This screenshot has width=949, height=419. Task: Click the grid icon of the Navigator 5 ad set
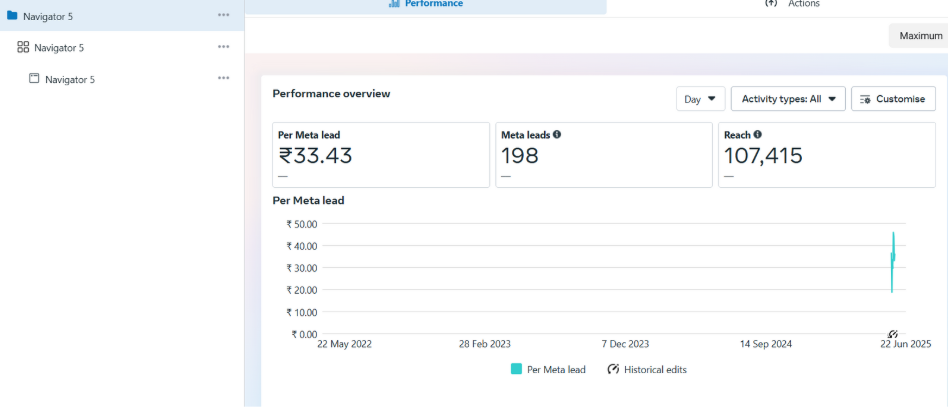(23, 47)
